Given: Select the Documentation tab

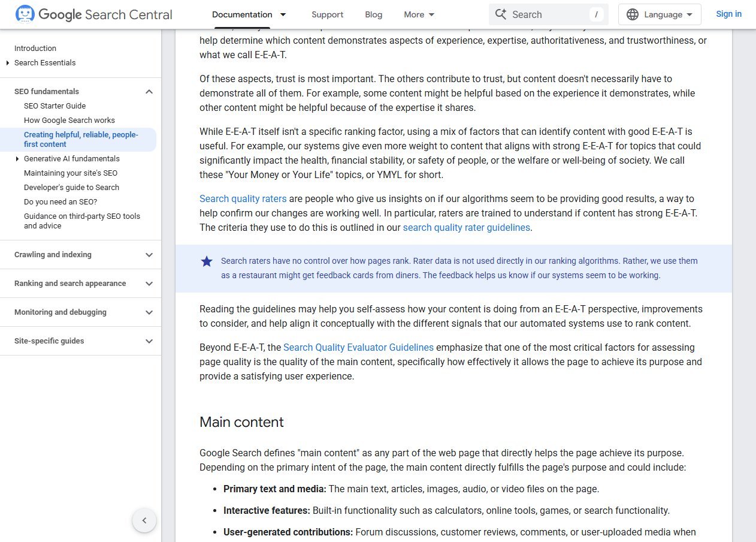Looking at the screenshot, I should (x=242, y=14).
